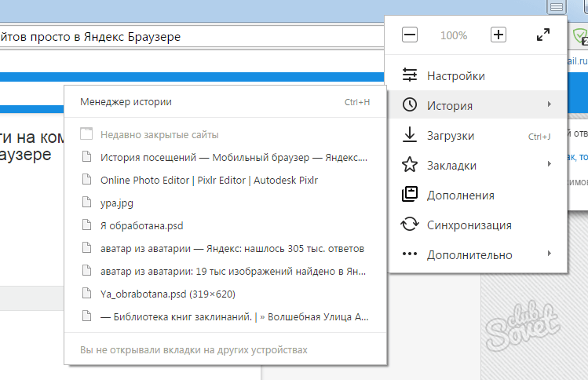
Task: Click the zoom out minus button
Action: pyautogui.click(x=410, y=35)
